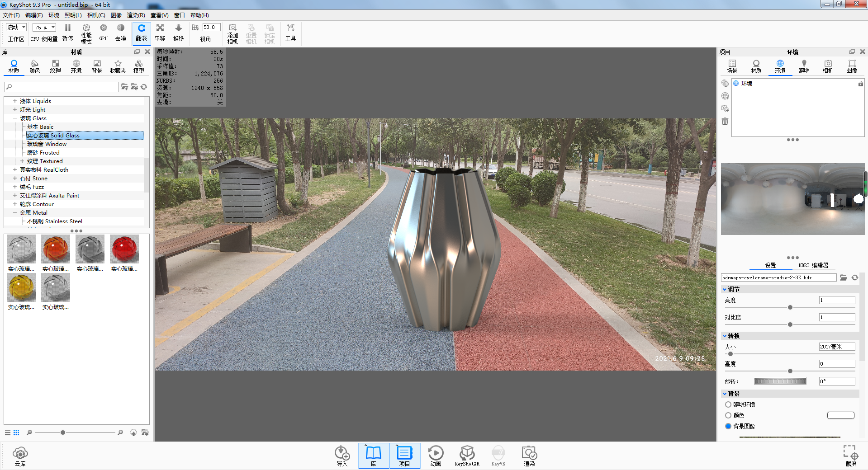Switch to project 场景 tab
Image resolution: width=868 pixels, height=470 pixels.
[x=732, y=66]
